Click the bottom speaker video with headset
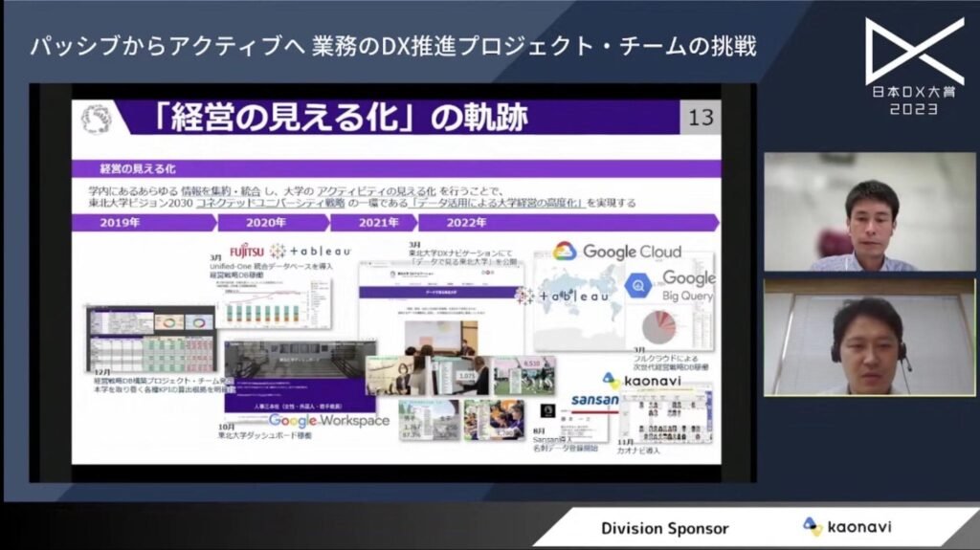Image resolution: width=980 pixels, height=550 pixels. click(869, 338)
